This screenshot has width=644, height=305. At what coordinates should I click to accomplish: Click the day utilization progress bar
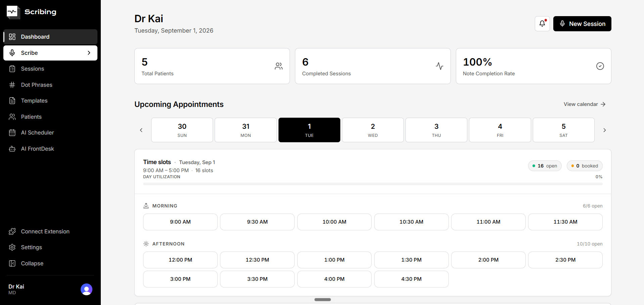tap(373, 184)
